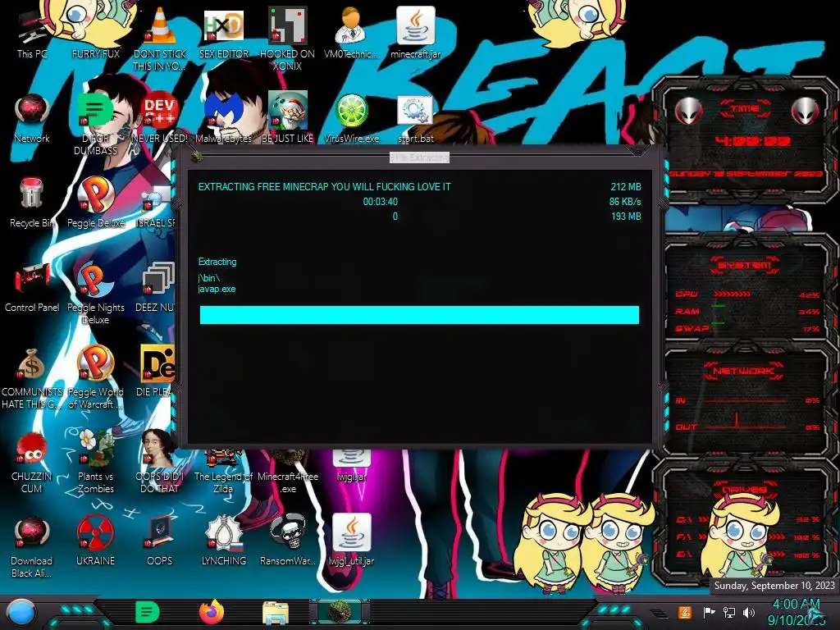
Task: Open the This PC desktop icon
Action: click(32, 32)
